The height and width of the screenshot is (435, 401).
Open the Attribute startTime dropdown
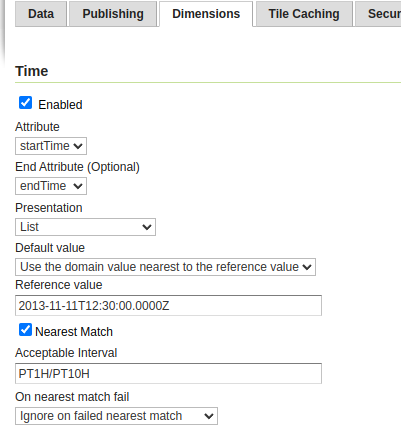point(51,146)
